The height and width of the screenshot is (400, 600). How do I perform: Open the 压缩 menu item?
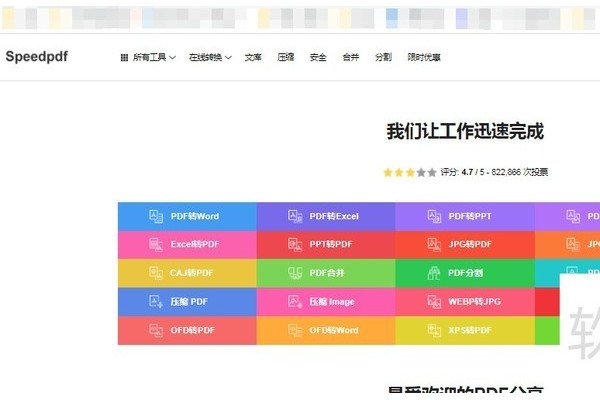coord(285,57)
